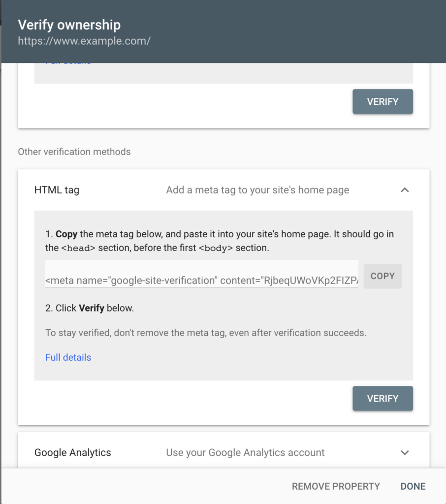Click DONE to close the dialog
The image size is (446, 504).
click(x=413, y=486)
